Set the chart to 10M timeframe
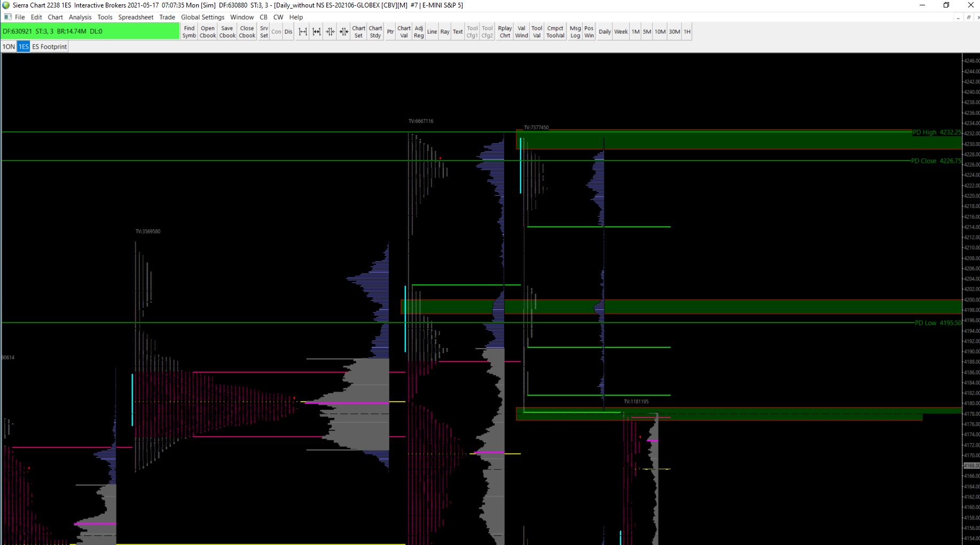Image resolution: width=980 pixels, height=545 pixels. pyautogui.click(x=660, y=32)
